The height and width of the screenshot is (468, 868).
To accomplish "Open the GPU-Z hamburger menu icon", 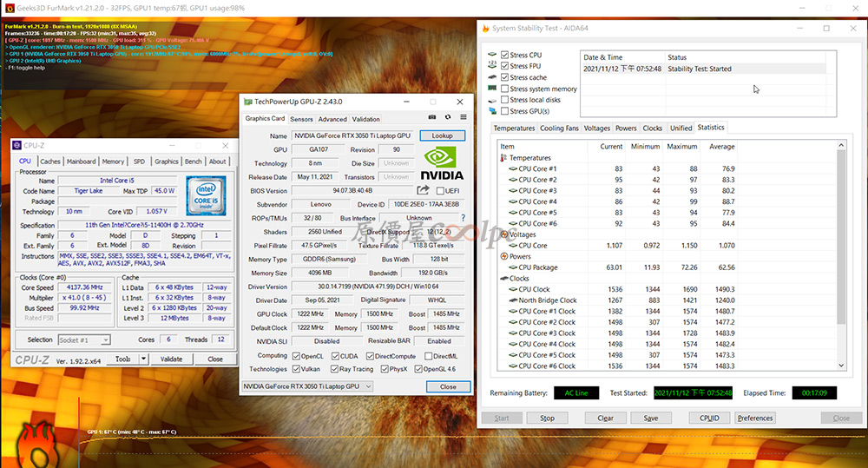I will click(464, 117).
